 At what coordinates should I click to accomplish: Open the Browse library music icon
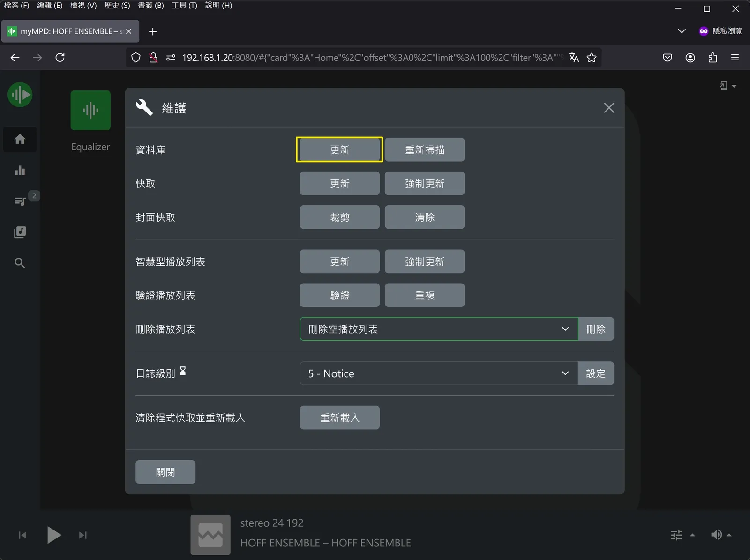coord(20,232)
